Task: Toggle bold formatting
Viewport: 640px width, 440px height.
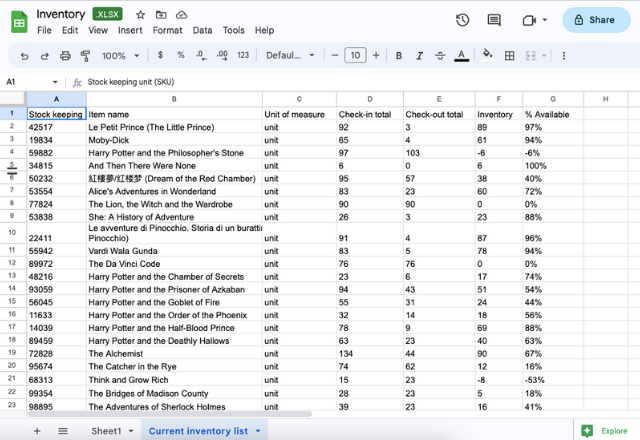Action: [399, 56]
